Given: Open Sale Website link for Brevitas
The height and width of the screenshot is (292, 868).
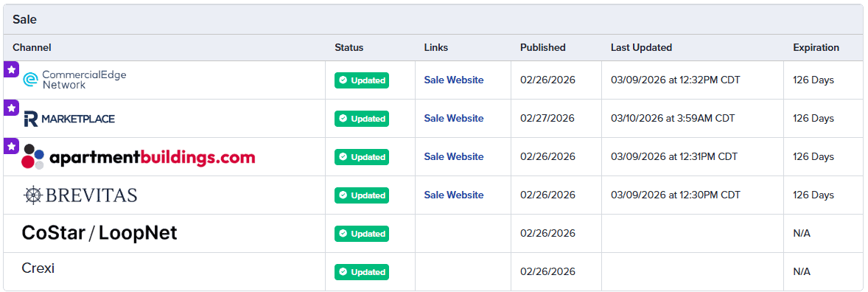Looking at the screenshot, I should pyautogui.click(x=454, y=195).
